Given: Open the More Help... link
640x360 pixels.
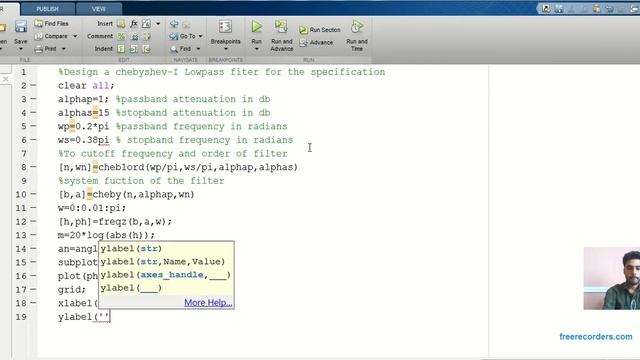Looking at the screenshot, I should point(208,302).
